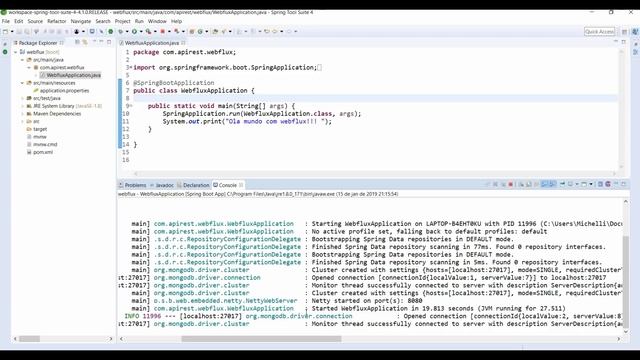The width and height of the screenshot is (640, 360).
Task: Click the Open Perspective icon near Quick Access
Action: click(x=624, y=31)
